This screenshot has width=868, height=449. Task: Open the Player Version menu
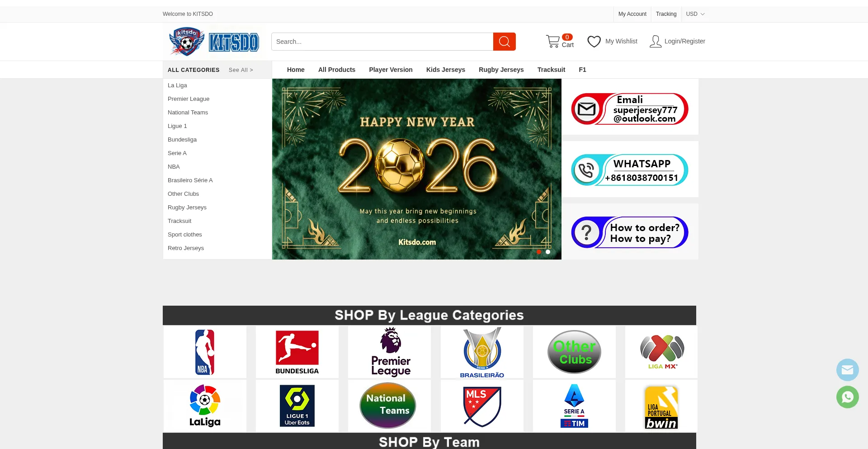[391, 70]
